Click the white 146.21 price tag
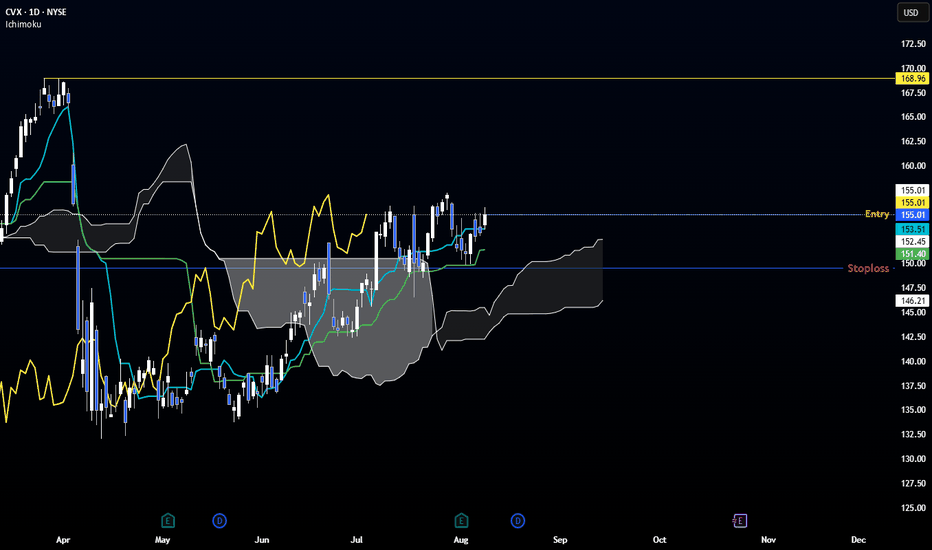Image resolution: width=932 pixels, height=550 pixels. click(912, 301)
